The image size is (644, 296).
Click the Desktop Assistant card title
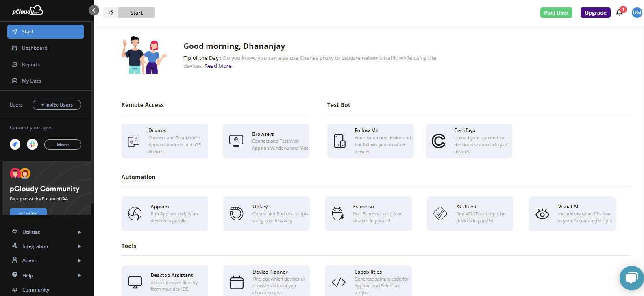[172, 275]
